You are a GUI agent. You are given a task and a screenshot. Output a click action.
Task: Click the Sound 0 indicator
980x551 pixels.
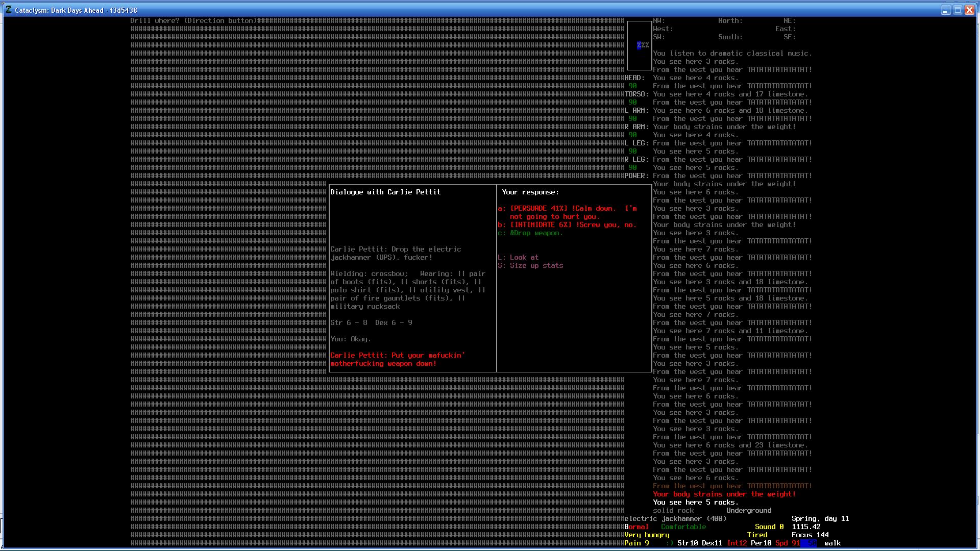click(x=769, y=527)
